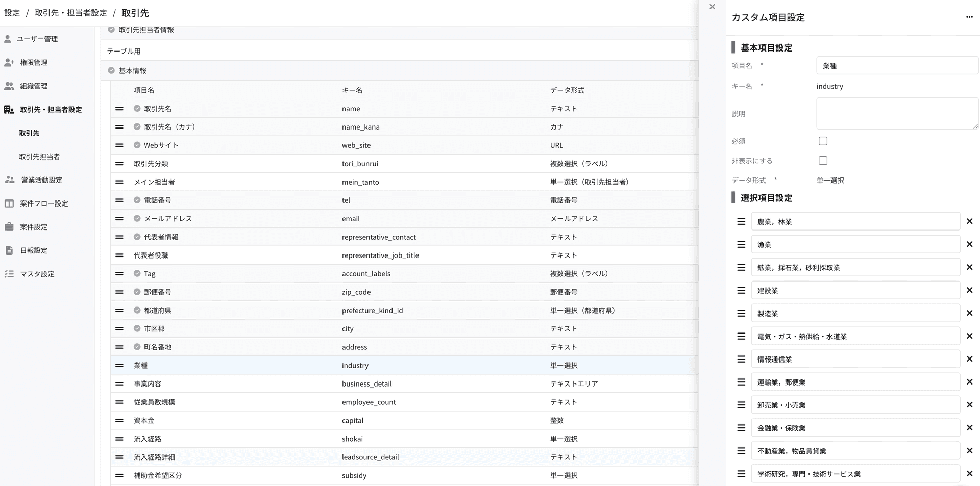Select 取引先担当者 in the navigation
This screenshot has width=980, height=486.
pos(40,156)
